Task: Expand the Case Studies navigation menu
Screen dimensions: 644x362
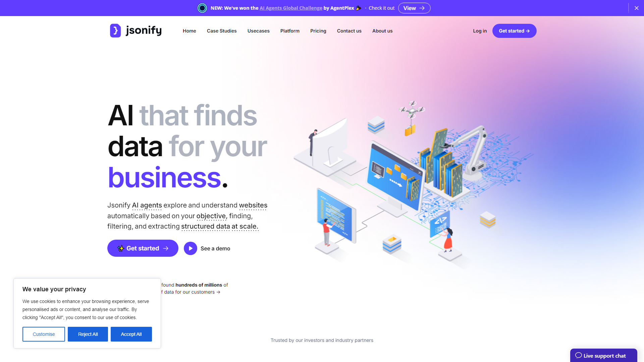Action: pos(222,31)
